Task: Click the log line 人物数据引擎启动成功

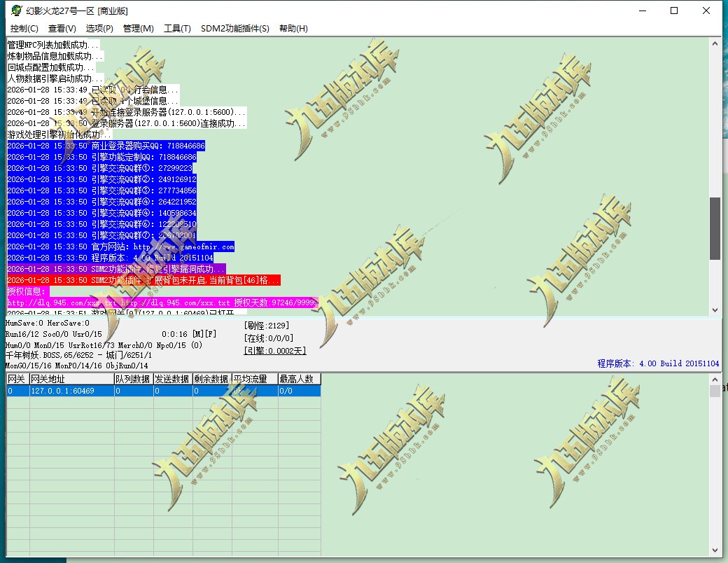Action: (x=55, y=78)
